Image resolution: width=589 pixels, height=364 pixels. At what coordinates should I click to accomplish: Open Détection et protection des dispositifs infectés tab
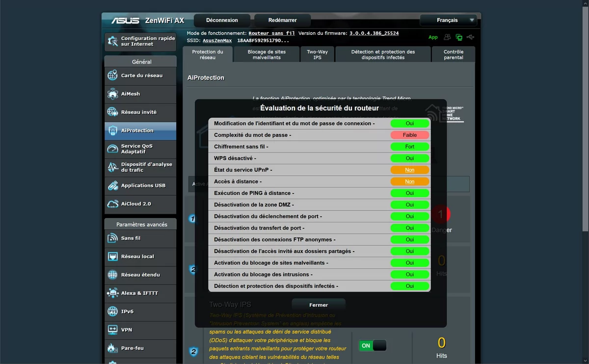point(383,54)
